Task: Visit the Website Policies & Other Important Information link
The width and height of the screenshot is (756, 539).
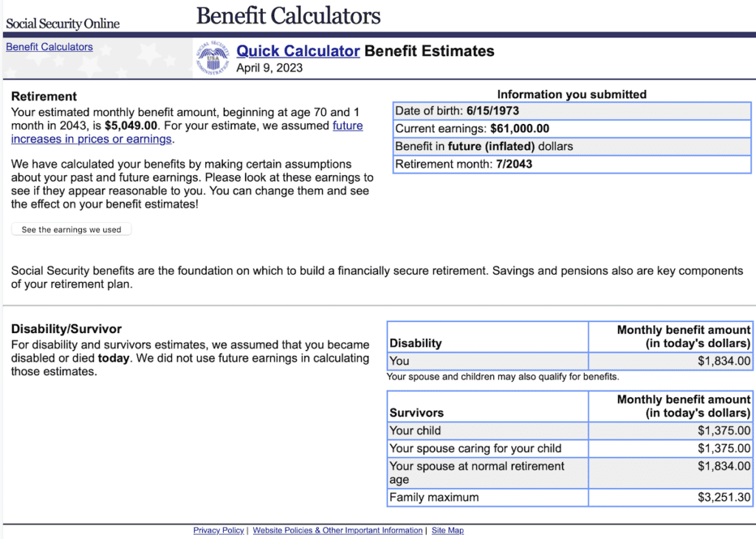Action: (x=337, y=530)
